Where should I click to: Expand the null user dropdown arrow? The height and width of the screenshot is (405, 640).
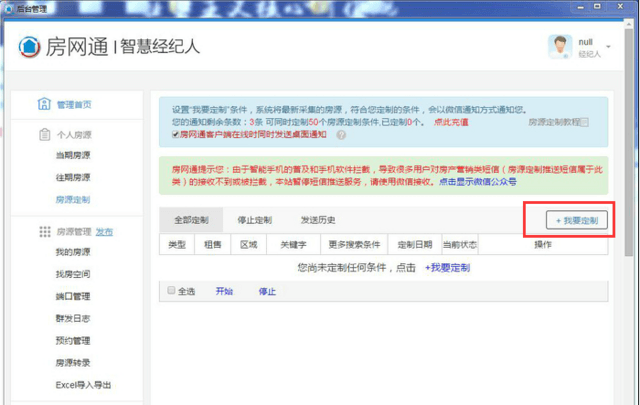click(608, 47)
